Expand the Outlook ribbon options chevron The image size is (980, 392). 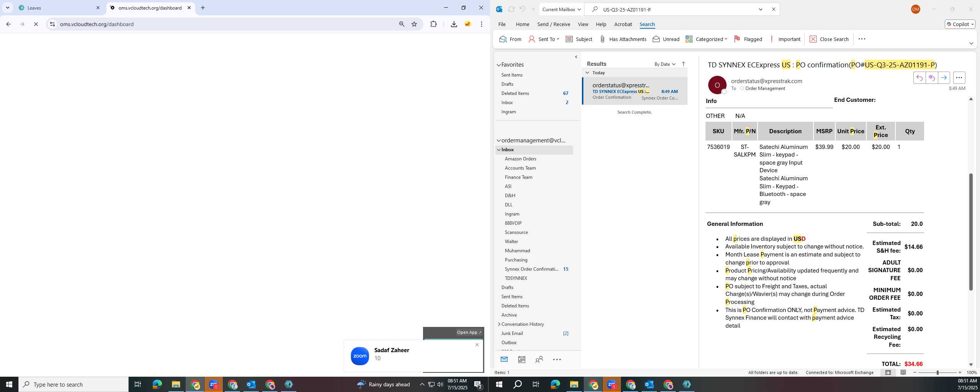tap(971, 43)
